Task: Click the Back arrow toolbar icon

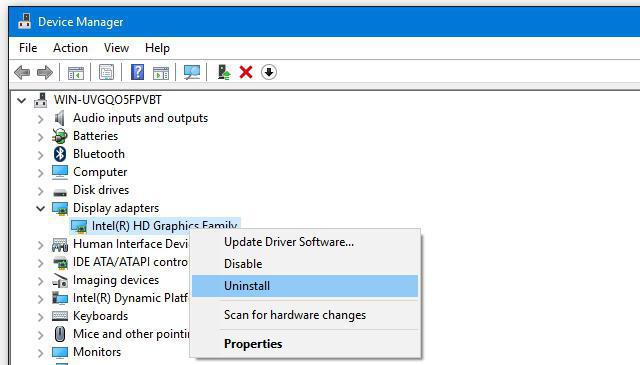Action: pos(22,73)
